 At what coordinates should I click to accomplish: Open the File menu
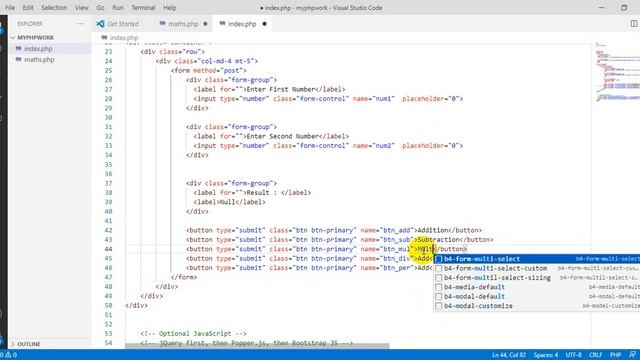[x=10, y=8]
